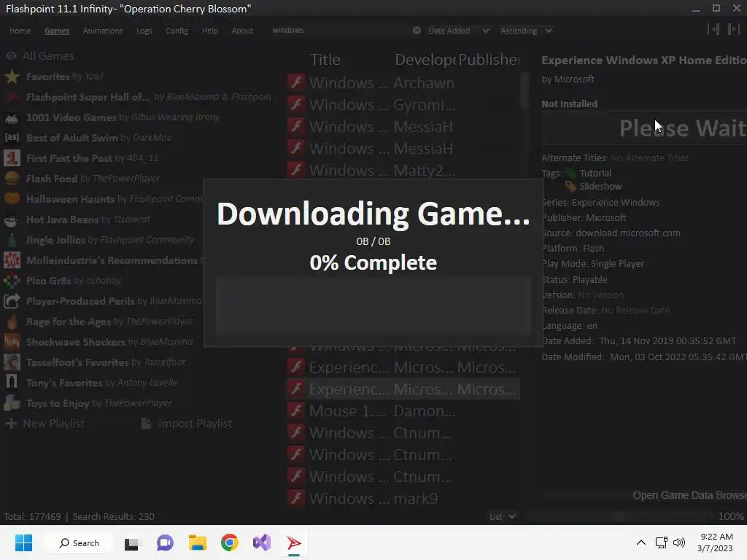747x560 pixels.
Task: Show hidden system tray icons
Action: pyautogui.click(x=641, y=542)
